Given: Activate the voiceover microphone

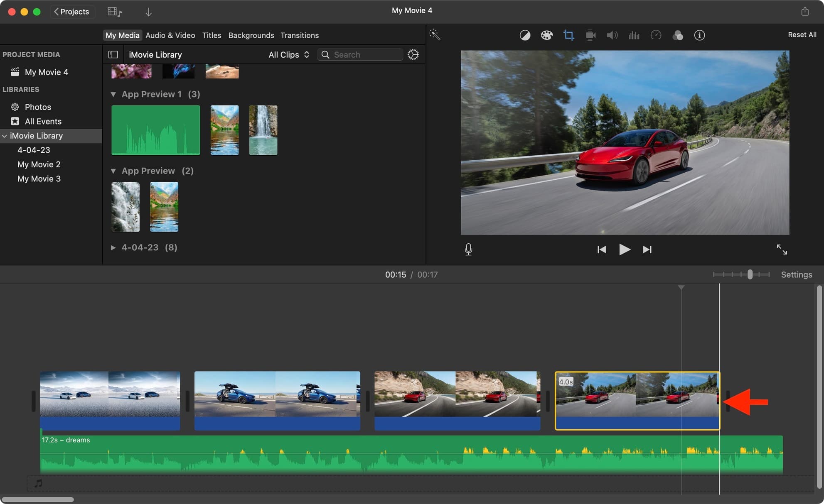Looking at the screenshot, I should coord(468,249).
